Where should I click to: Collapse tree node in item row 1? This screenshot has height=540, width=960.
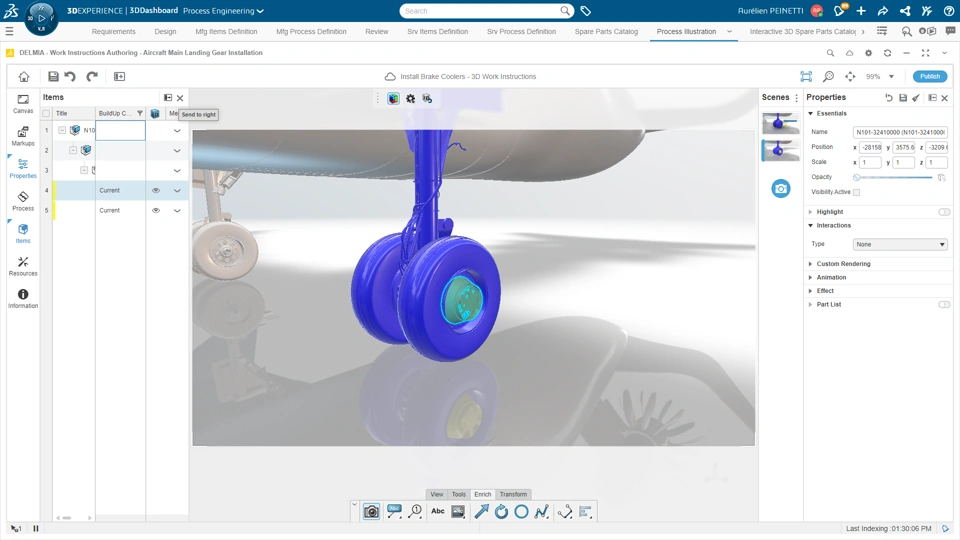tap(62, 130)
